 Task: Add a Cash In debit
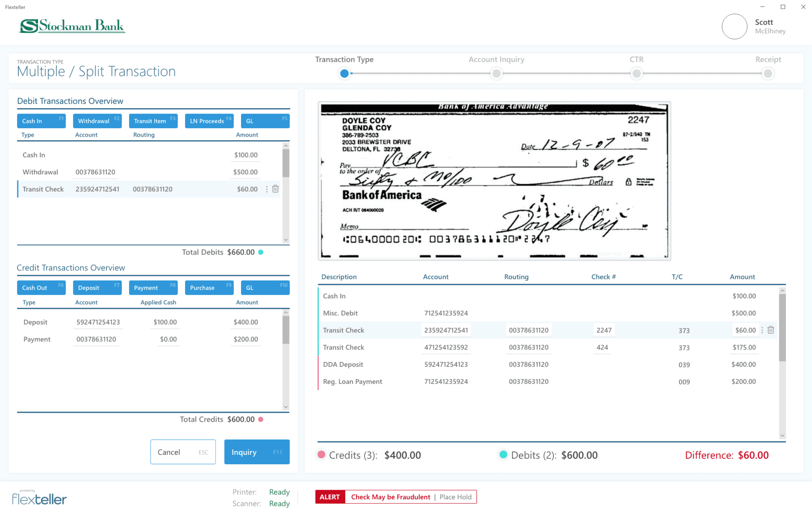point(41,121)
